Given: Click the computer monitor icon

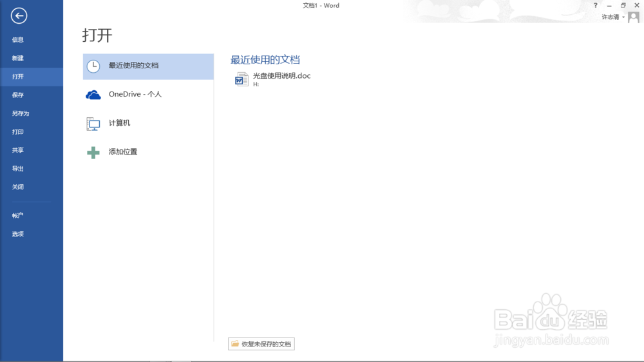Looking at the screenshot, I should click(93, 124).
